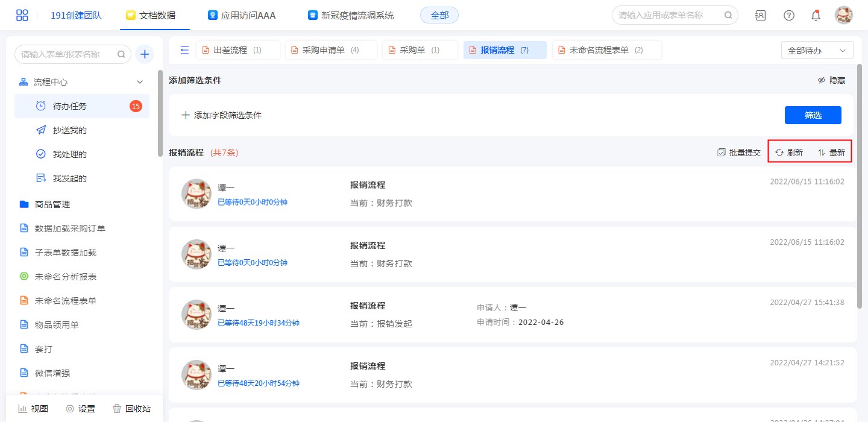Toggle sort order with 最新
The width and height of the screenshot is (868, 422).
831,153
